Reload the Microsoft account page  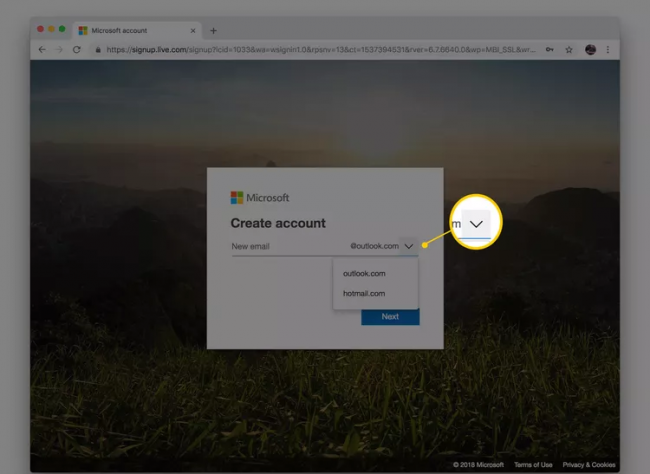tap(77, 50)
